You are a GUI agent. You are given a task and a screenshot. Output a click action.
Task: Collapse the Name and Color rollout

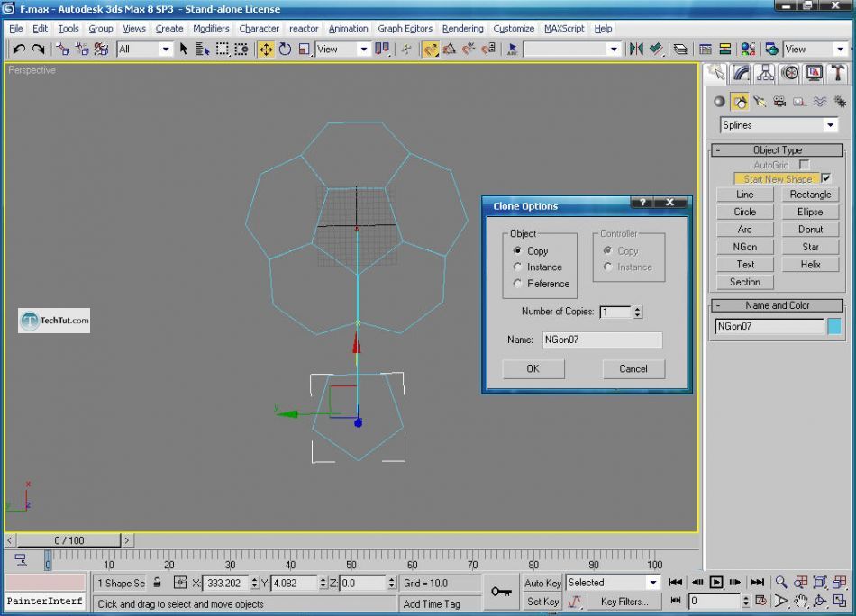[x=778, y=305]
